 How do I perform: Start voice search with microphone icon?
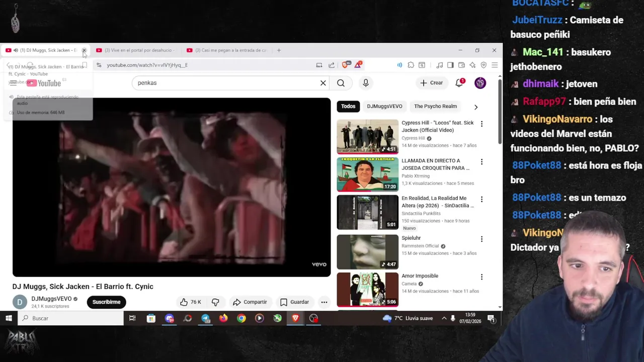(x=366, y=83)
